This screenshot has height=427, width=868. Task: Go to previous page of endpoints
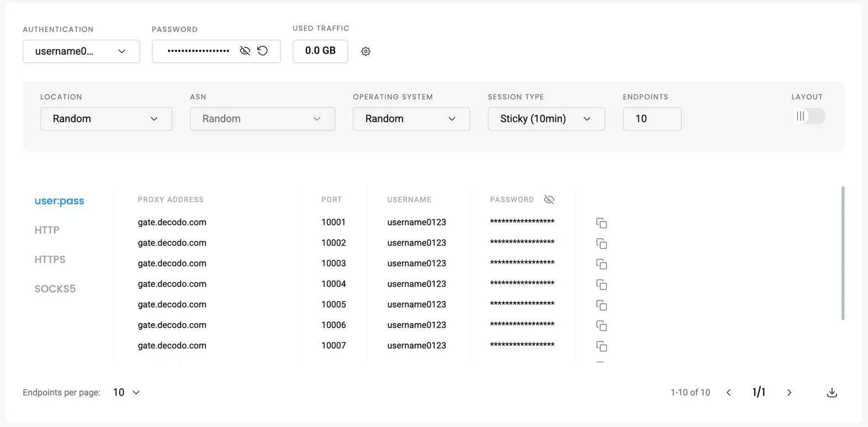tap(729, 393)
